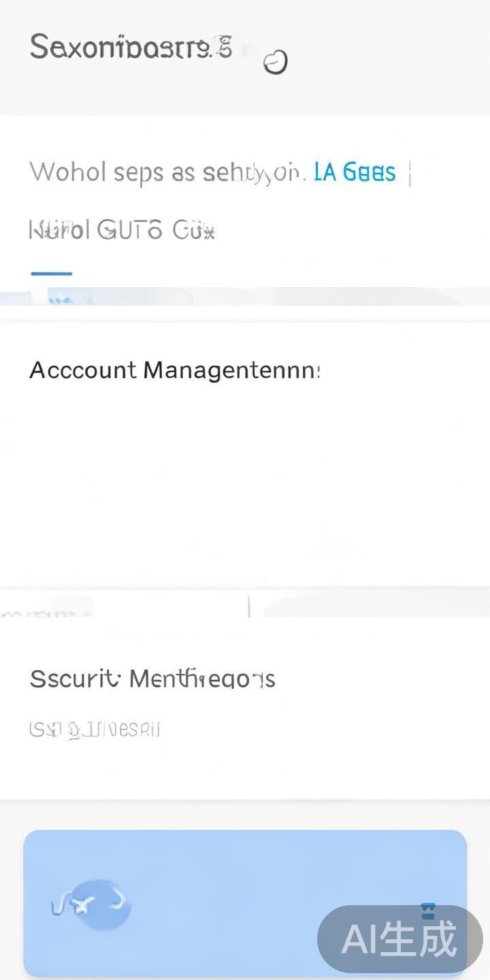Viewport: 490px width, 980px height.
Task: Tap the "Sexonipasrrs" header title
Action: [131, 47]
